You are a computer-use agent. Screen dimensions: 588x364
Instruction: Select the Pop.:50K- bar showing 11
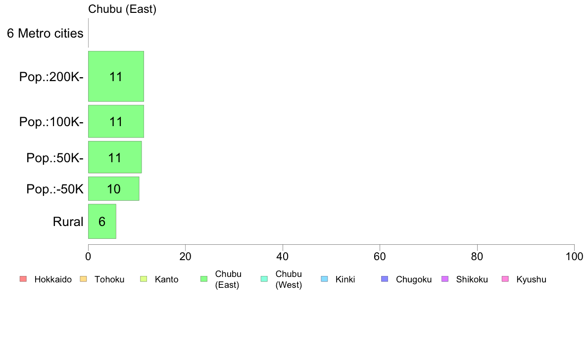[x=115, y=157]
